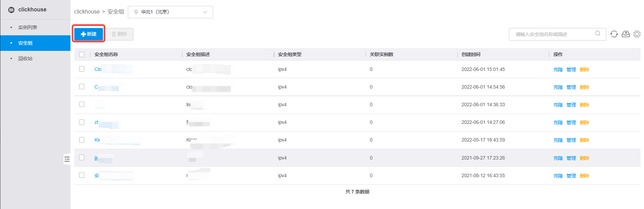Expand region list using the chevron arrow
644x209 pixels.
pyautogui.click(x=205, y=12)
